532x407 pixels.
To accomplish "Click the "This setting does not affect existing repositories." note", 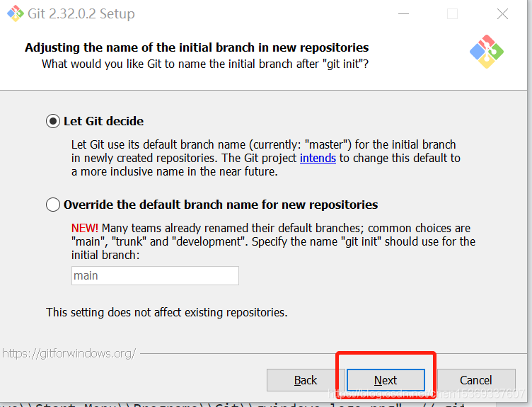I will click(166, 312).
